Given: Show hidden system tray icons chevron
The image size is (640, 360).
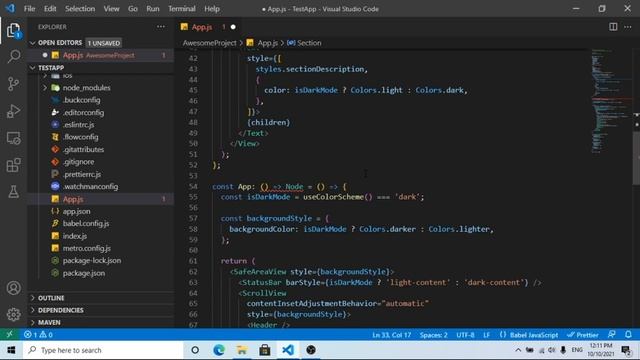Looking at the screenshot, I should pyautogui.click(x=518, y=350).
